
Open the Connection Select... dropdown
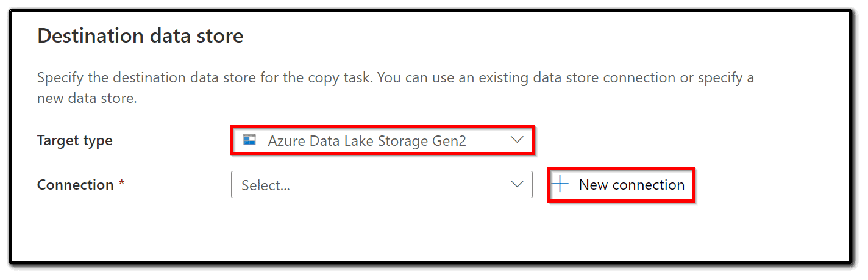click(x=382, y=185)
